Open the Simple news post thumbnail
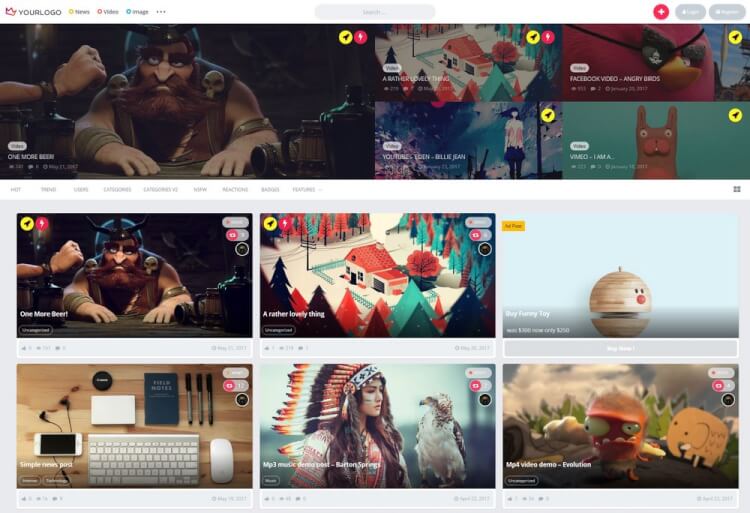Viewport: 750px width, 513px height. 134,426
